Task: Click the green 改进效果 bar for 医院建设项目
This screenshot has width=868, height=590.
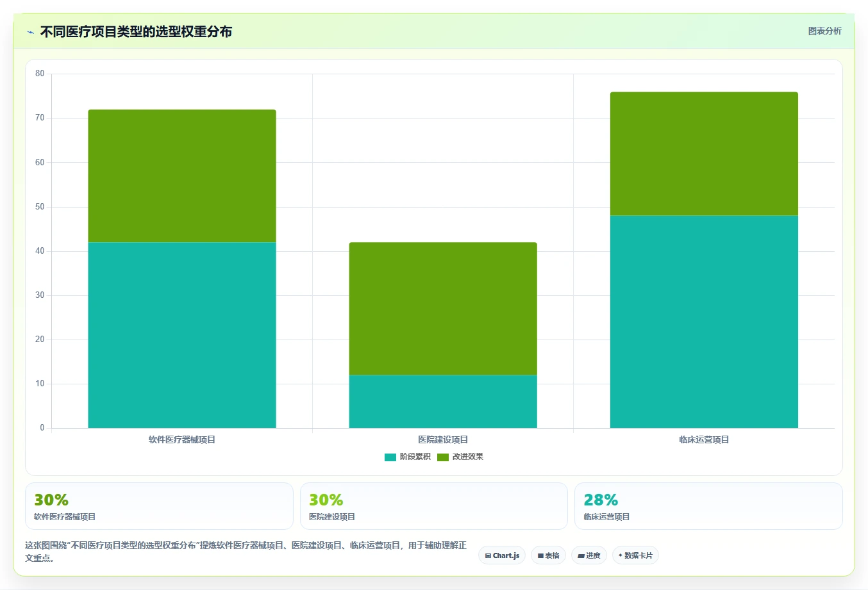Action: [x=443, y=309]
